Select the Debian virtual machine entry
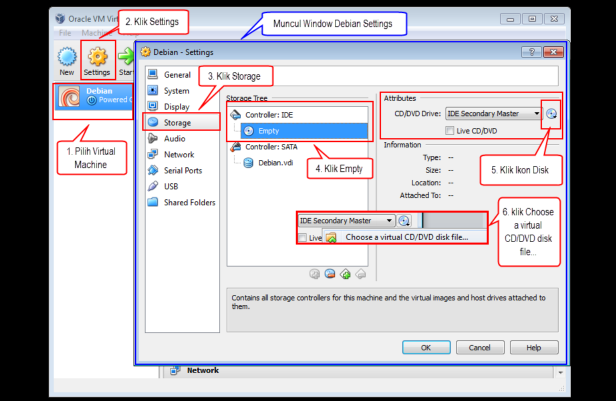The height and width of the screenshot is (401, 616). pos(94,97)
